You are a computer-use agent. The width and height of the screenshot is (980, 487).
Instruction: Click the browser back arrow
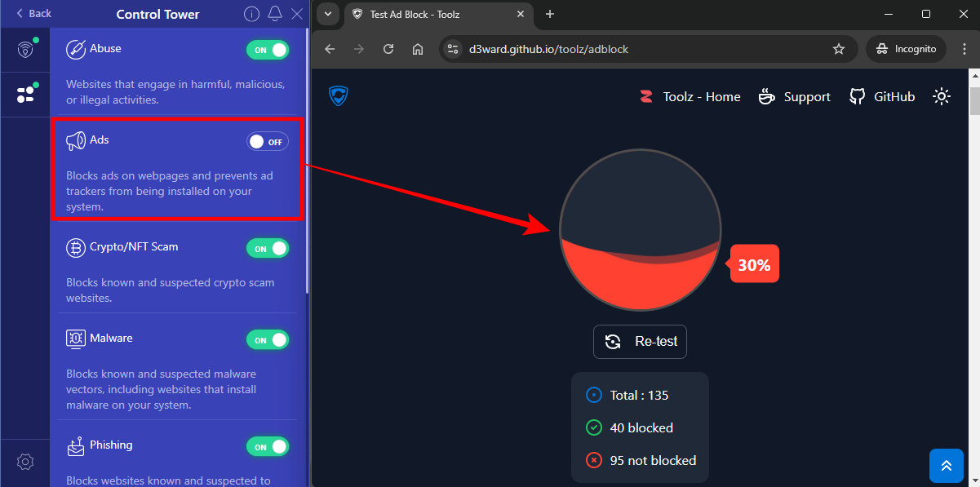pos(330,49)
